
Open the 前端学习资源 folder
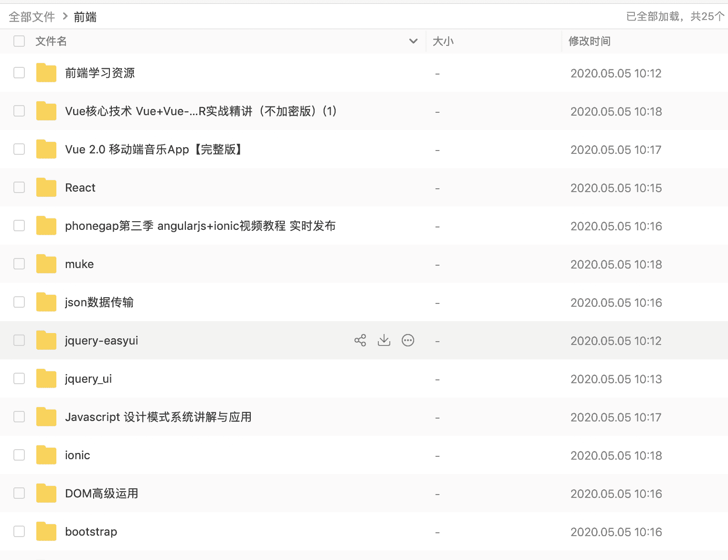[100, 73]
